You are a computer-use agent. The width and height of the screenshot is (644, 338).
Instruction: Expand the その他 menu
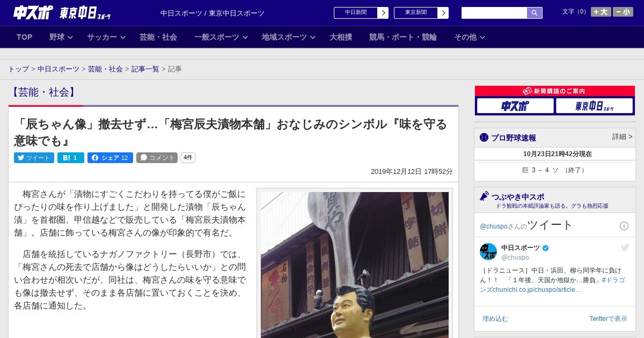point(470,37)
